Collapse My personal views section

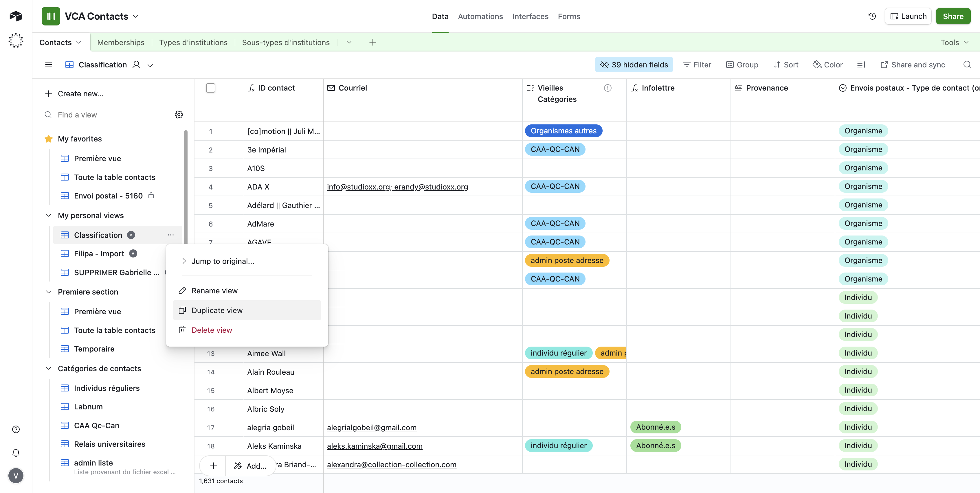point(49,215)
